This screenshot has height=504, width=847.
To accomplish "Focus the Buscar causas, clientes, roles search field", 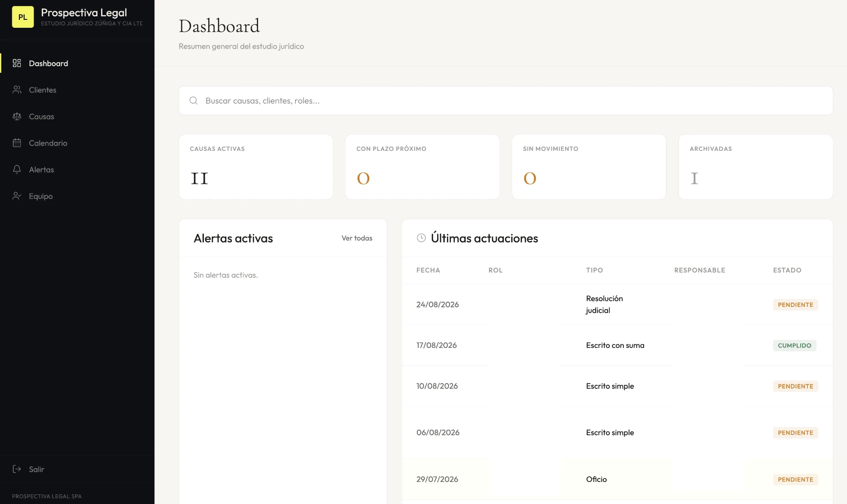I will [x=506, y=101].
